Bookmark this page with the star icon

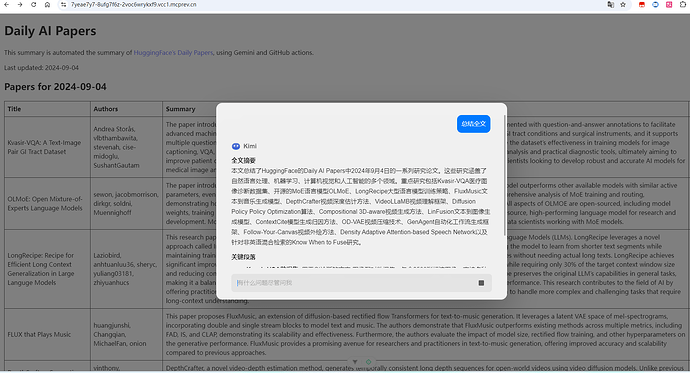(623, 4)
